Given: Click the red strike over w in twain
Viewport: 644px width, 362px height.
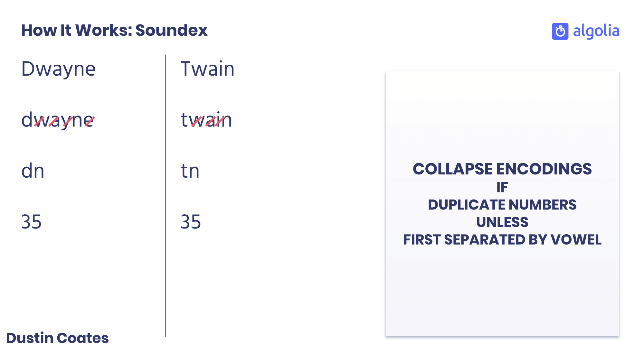Looking at the screenshot, I should (x=196, y=121).
